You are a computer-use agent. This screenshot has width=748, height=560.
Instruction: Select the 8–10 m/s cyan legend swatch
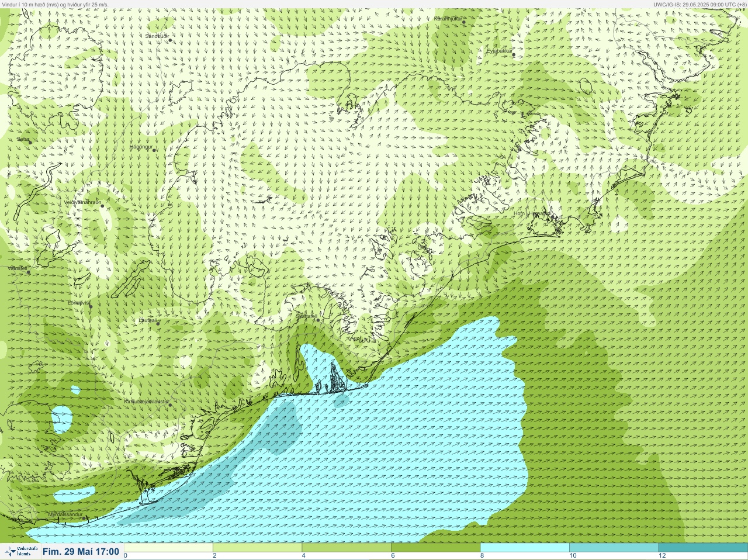pyautogui.click(x=525, y=548)
